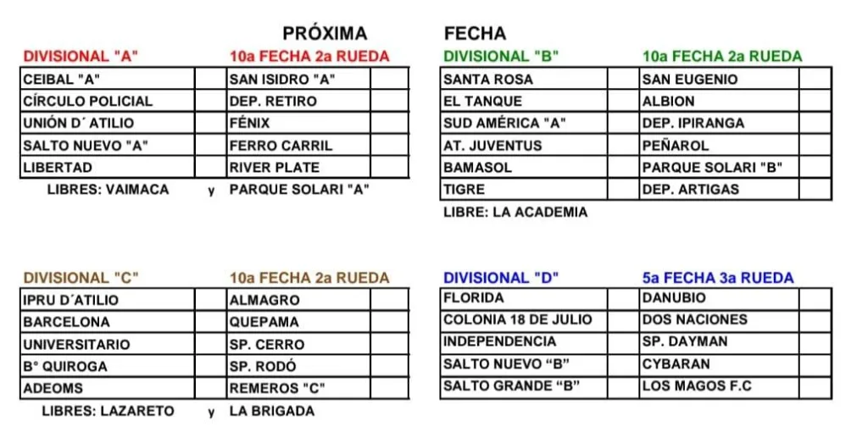Select the DIVISIONAL "D" blue heading
The width and height of the screenshot is (868, 438).
coord(501,278)
